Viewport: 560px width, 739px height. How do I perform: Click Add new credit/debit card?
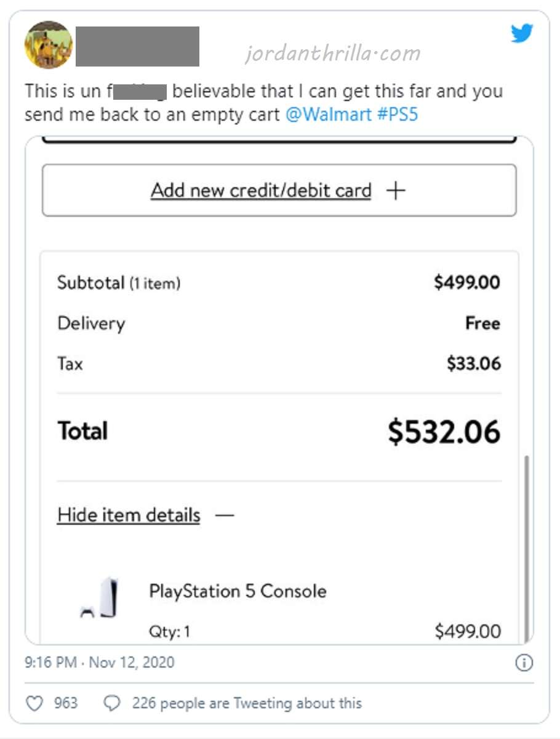(x=261, y=191)
